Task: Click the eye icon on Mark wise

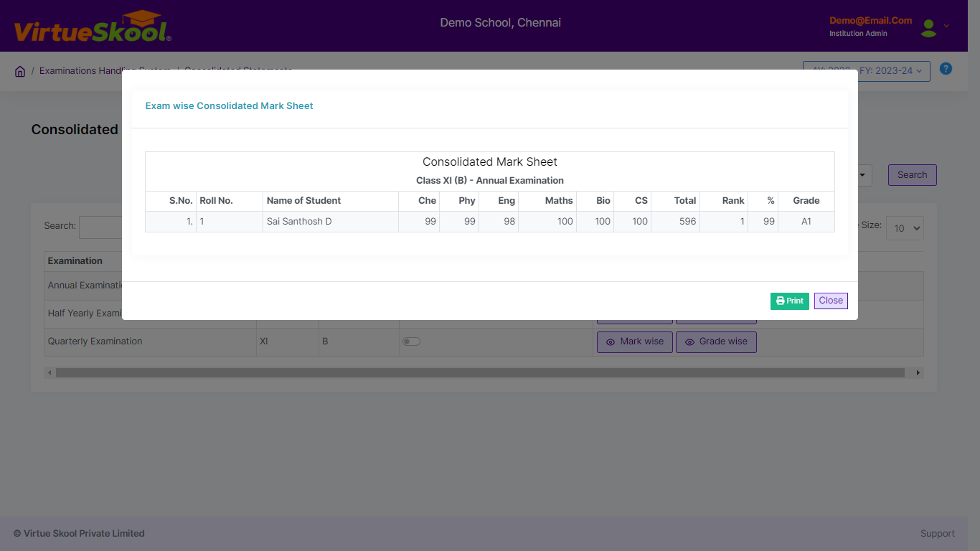Action: (611, 342)
